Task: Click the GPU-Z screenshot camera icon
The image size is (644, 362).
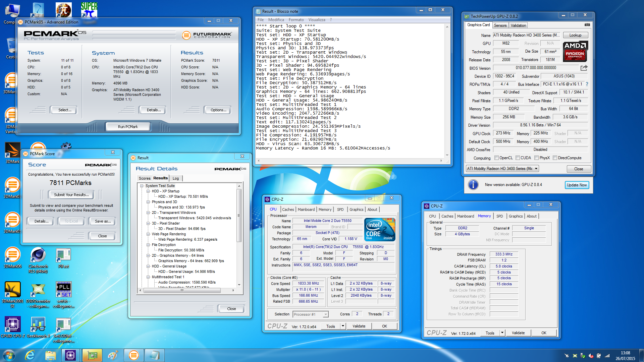Action: (x=587, y=25)
